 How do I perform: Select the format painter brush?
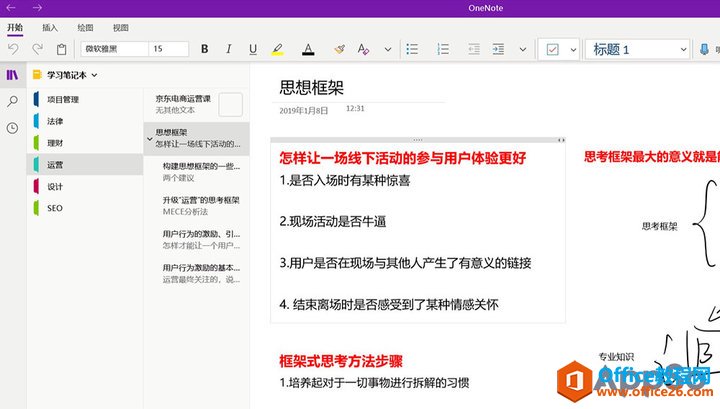click(x=339, y=49)
